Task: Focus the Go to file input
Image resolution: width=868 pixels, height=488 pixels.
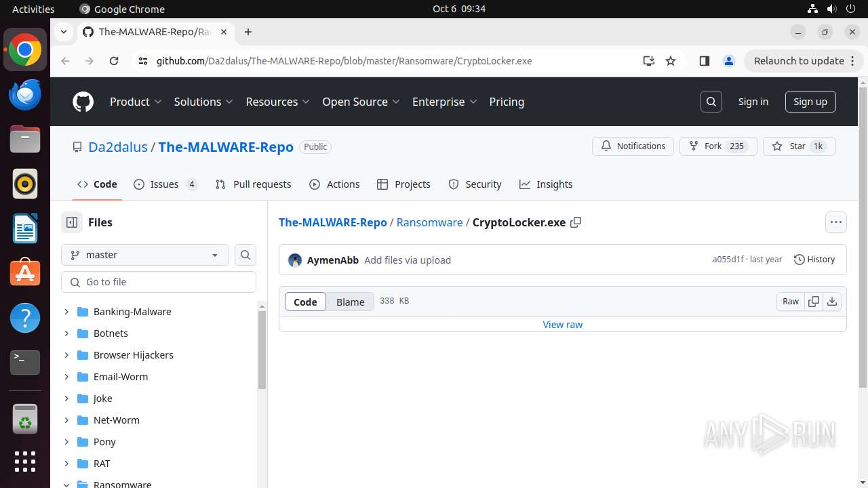Action: pyautogui.click(x=159, y=282)
